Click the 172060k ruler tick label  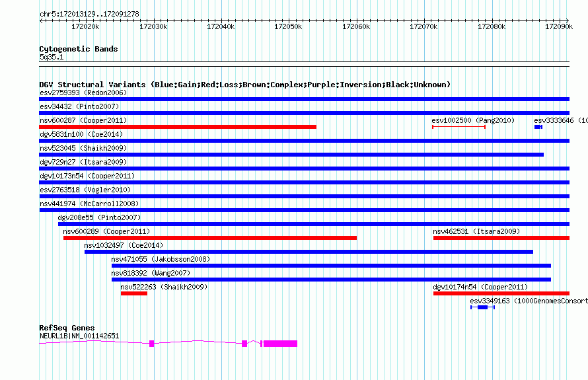click(356, 26)
